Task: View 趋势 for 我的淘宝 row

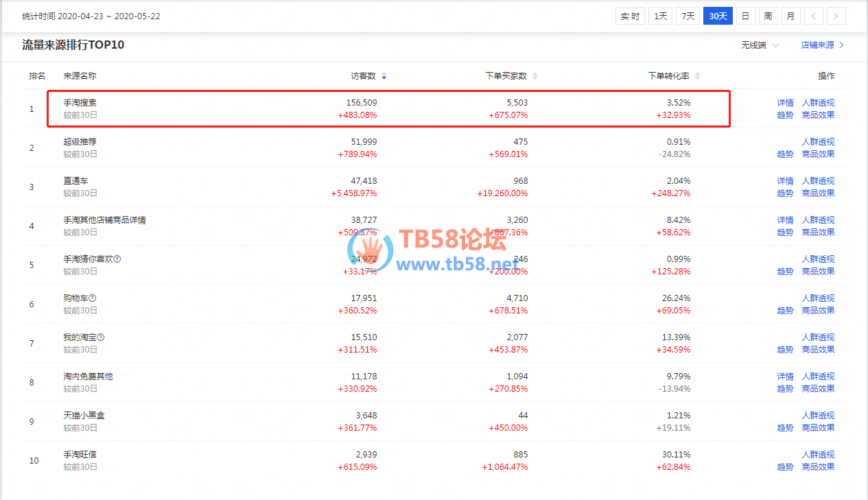Action: point(785,350)
